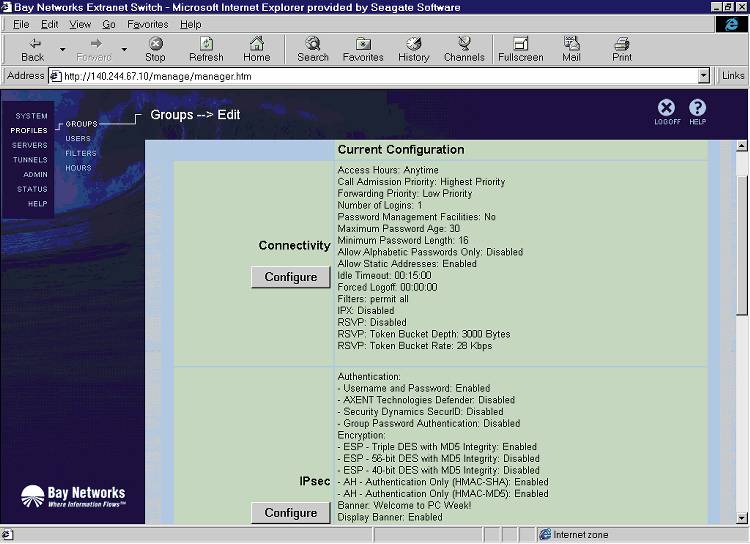Open the Edit menu
Image resolution: width=750 pixels, height=544 pixels.
49,24
